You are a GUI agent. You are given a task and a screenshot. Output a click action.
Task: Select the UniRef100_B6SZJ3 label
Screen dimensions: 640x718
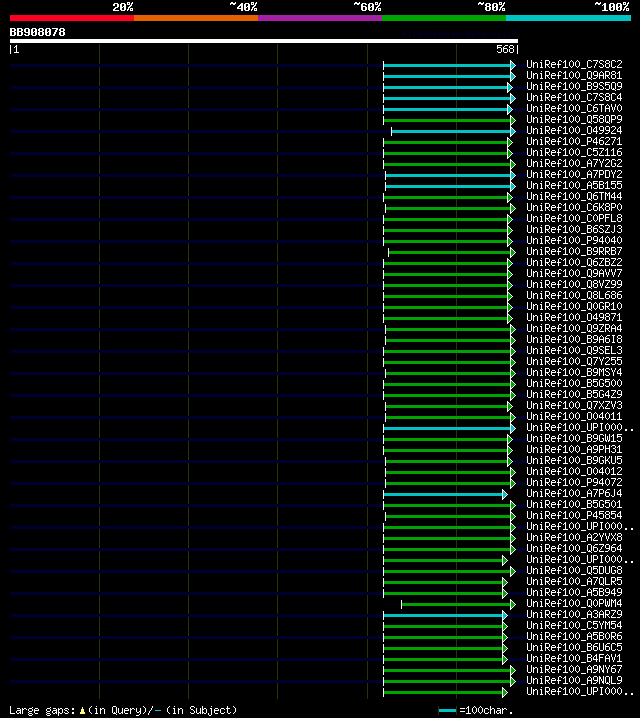[574, 229]
